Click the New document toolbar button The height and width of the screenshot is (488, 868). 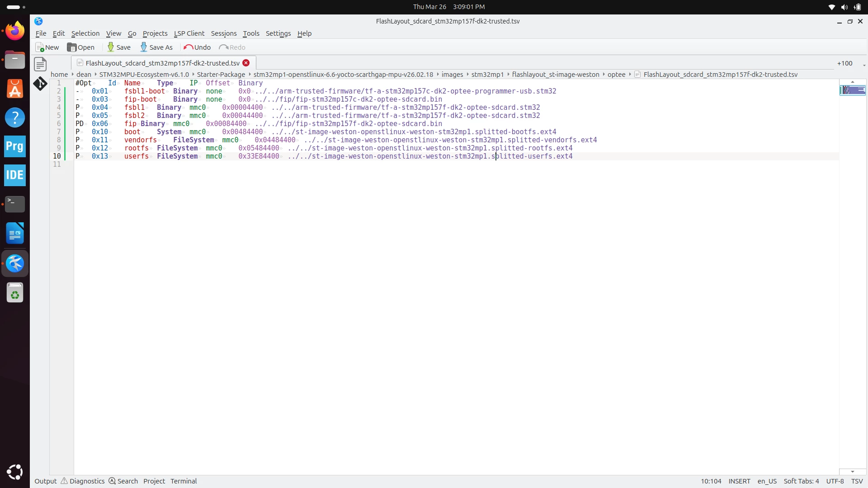point(47,47)
